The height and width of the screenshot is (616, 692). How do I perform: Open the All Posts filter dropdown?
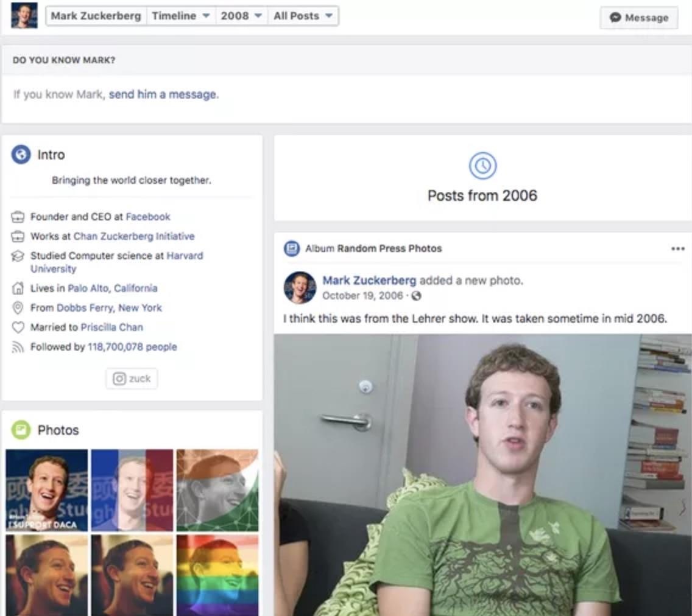303,17
